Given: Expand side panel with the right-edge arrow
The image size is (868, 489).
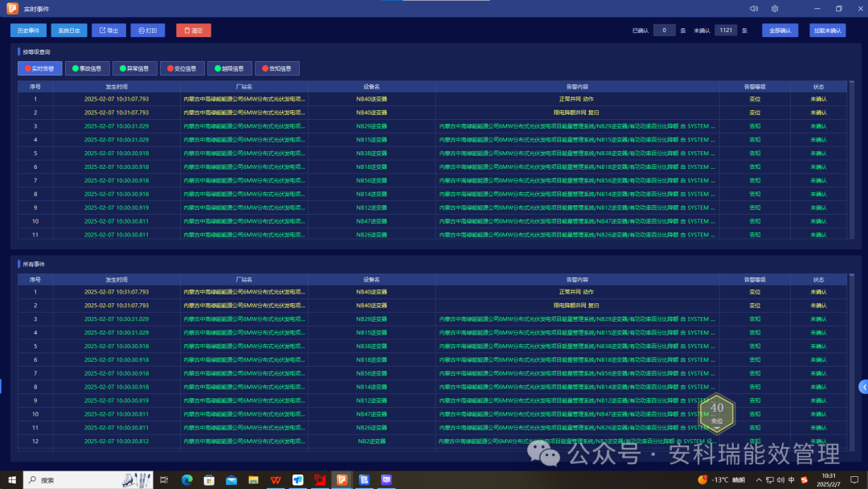Looking at the screenshot, I should [862, 386].
